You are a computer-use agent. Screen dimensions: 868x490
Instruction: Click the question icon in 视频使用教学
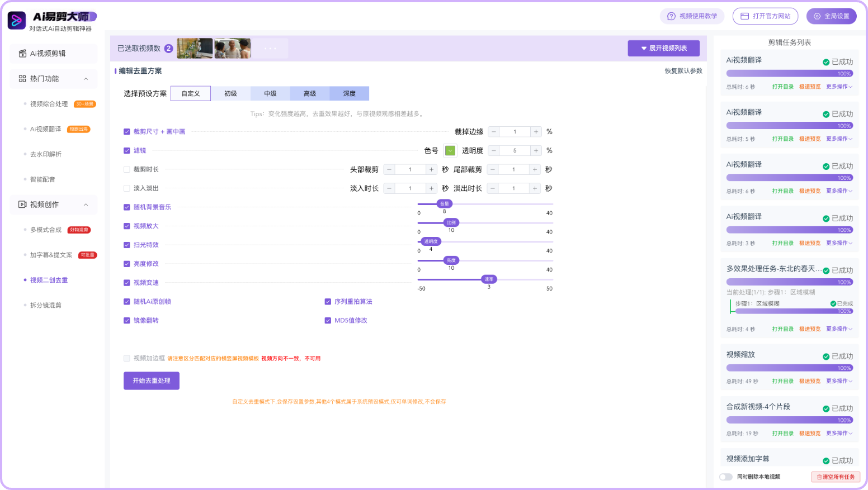click(x=671, y=16)
